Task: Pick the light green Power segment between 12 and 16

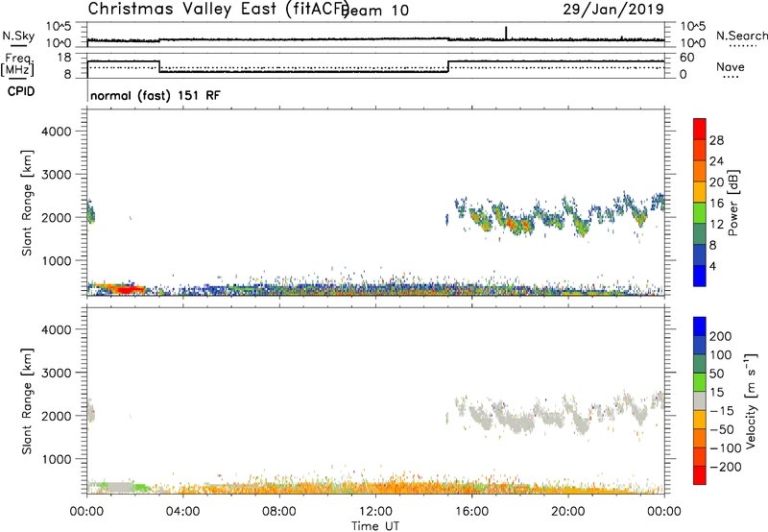Action: pos(700,212)
